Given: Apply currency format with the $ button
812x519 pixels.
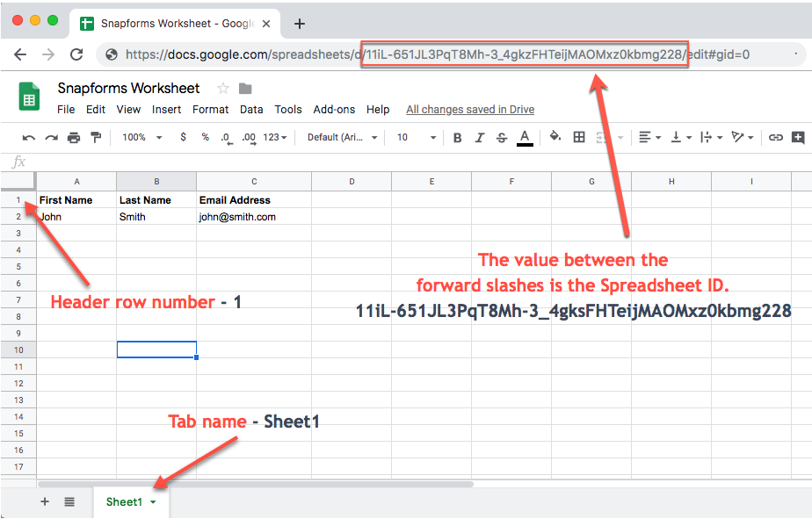Looking at the screenshot, I should [184, 137].
